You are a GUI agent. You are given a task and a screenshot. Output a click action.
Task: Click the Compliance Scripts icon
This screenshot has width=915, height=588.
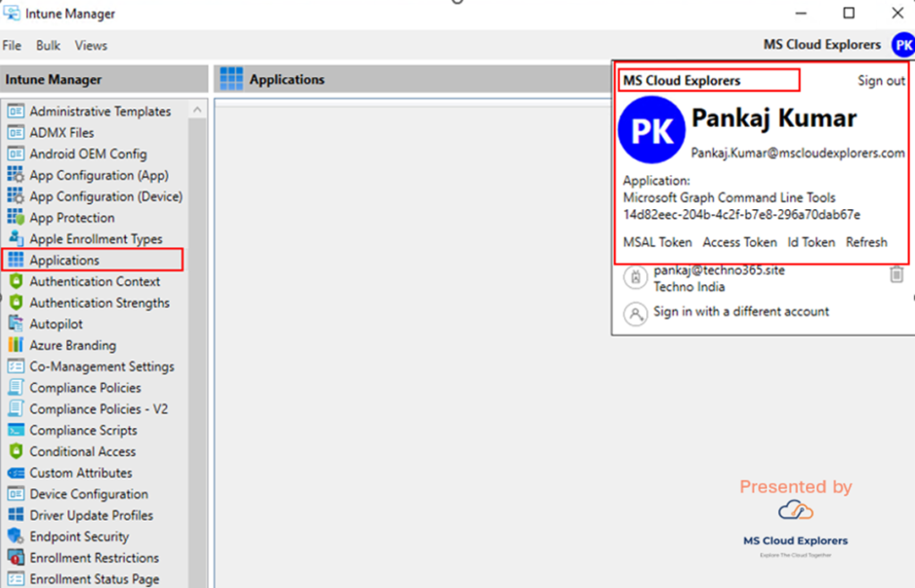pyautogui.click(x=16, y=431)
